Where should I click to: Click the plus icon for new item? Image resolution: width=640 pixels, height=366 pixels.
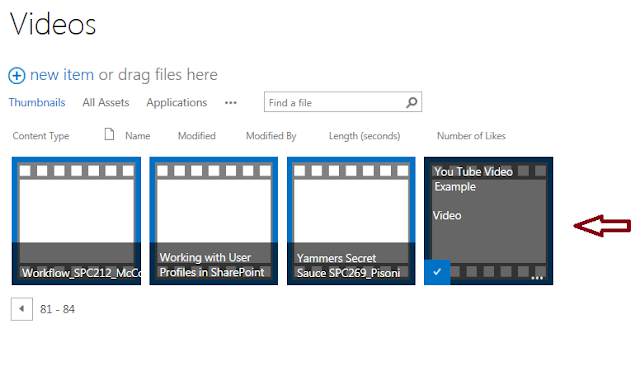coord(17,75)
